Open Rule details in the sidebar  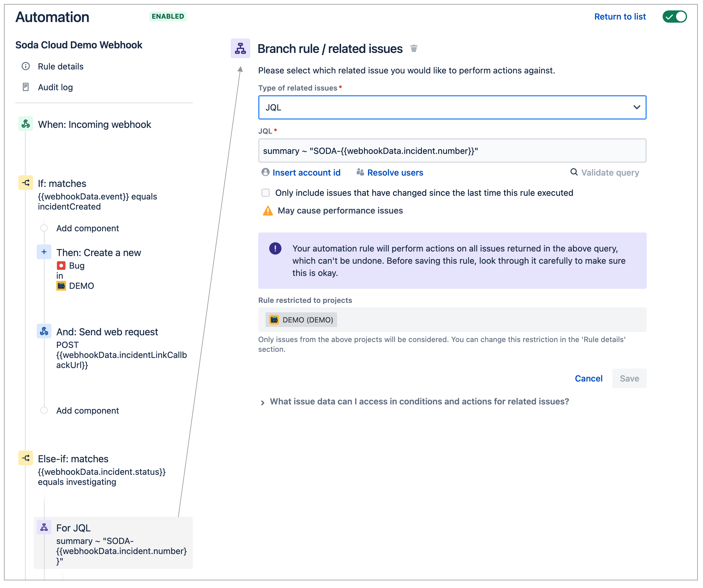[x=61, y=66]
